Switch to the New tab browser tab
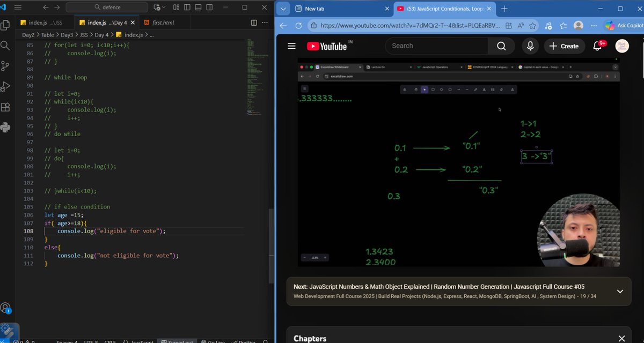This screenshot has height=343, width=644. click(x=342, y=9)
